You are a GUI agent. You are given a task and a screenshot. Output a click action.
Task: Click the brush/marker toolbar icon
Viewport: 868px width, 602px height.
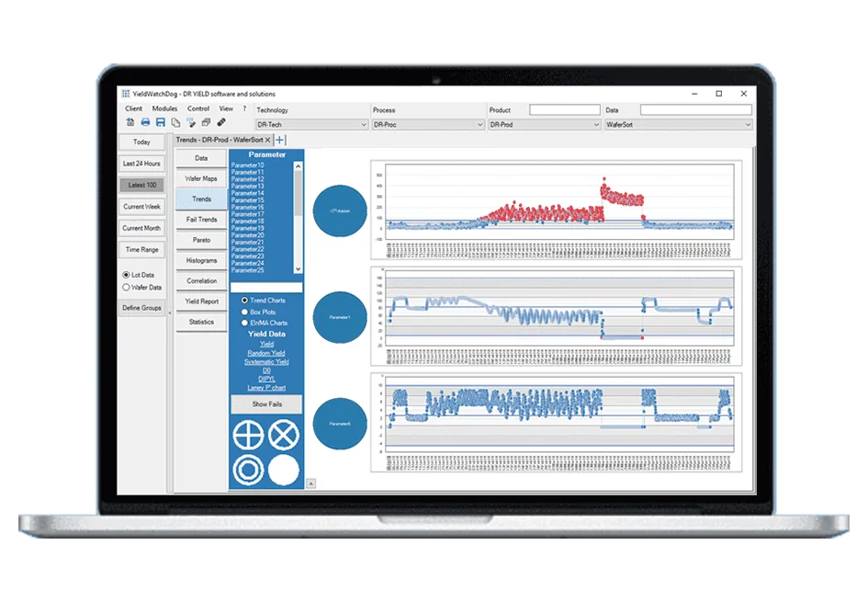(191, 122)
